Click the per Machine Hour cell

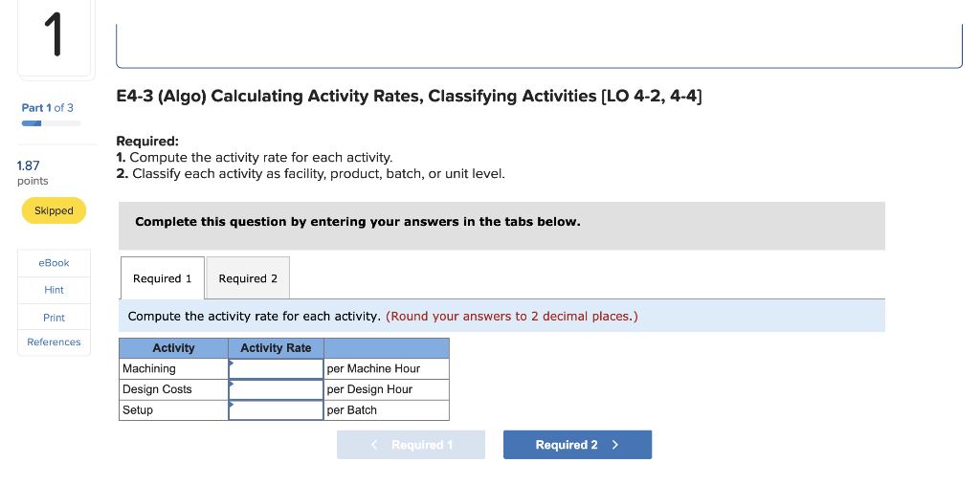pos(387,368)
